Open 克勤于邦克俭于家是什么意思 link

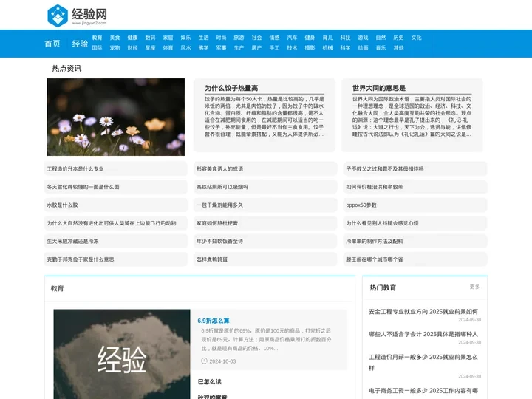pyautogui.click(x=81, y=259)
